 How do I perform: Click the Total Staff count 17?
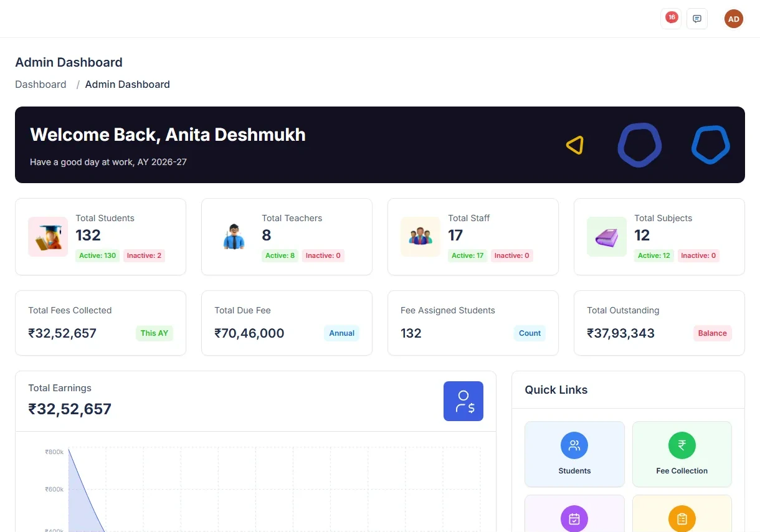pyautogui.click(x=455, y=235)
